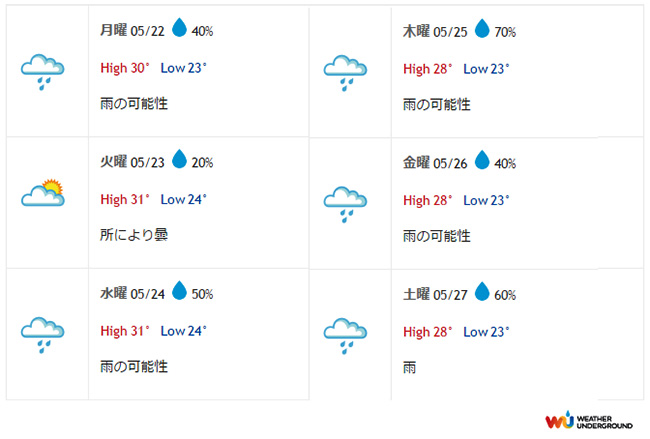The image size is (650, 439).
Task: Click the rain cloud icon for 土曜 05/27
Action: click(x=345, y=336)
